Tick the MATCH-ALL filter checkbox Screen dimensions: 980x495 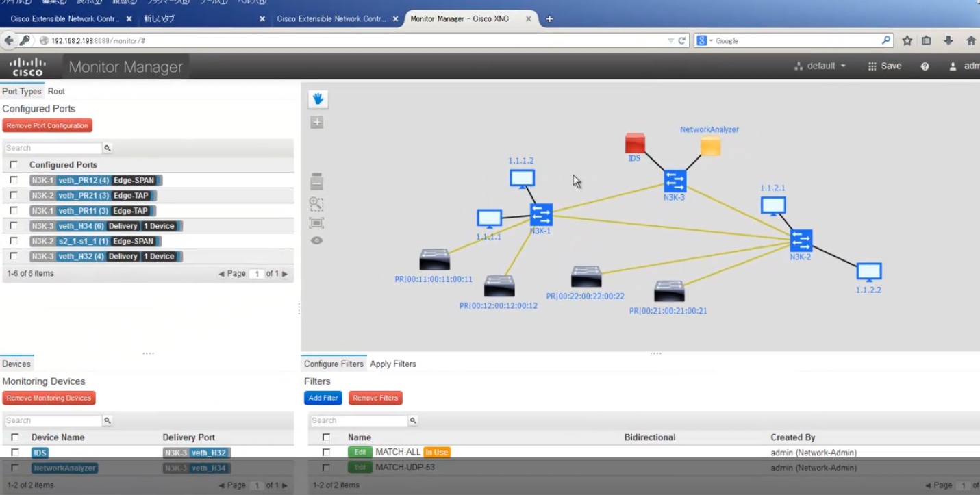pyautogui.click(x=326, y=453)
